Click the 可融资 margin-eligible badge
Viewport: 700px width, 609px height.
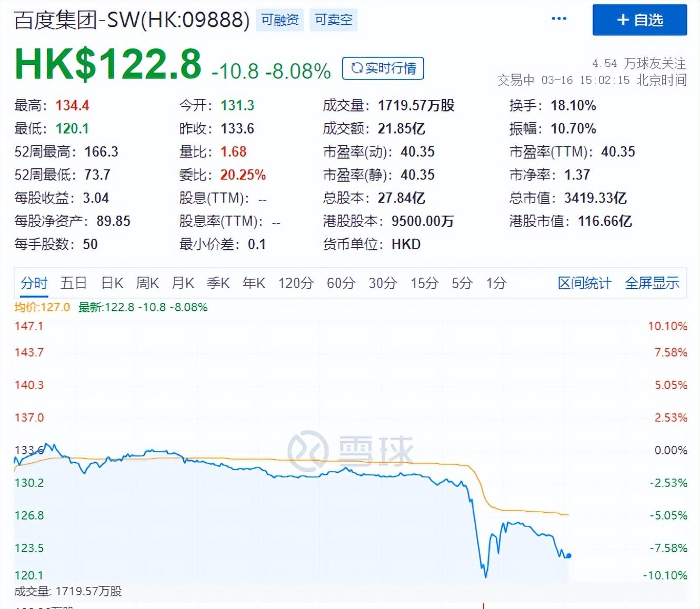279,19
